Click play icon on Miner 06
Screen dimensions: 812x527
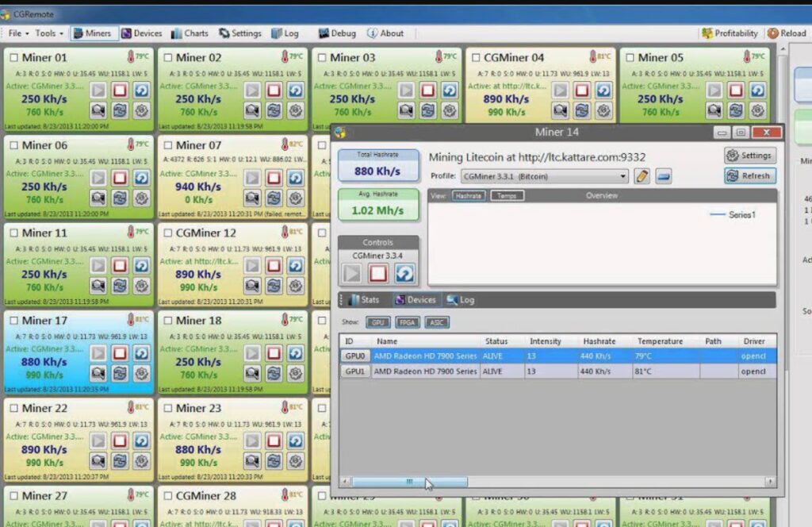tap(98, 178)
